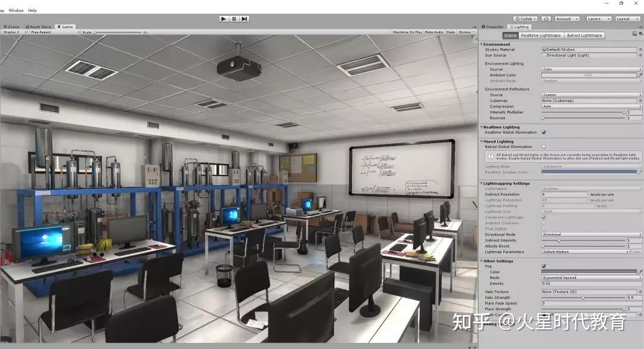Screen dimensions: 644x349
Task: Edit the fog Density field
Action: (590, 283)
